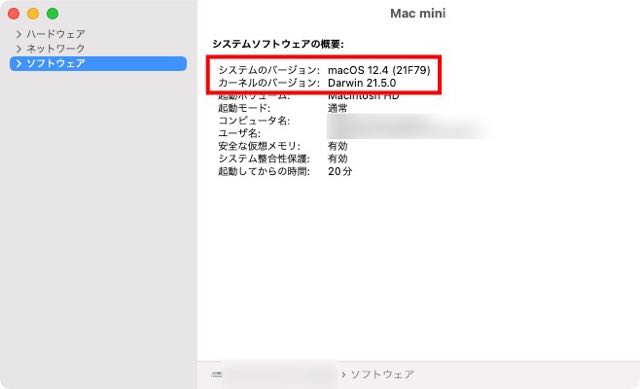Select the 有効 value for 安全な仮想メモリ
The image size is (640, 389).
[x=338, y=146]
